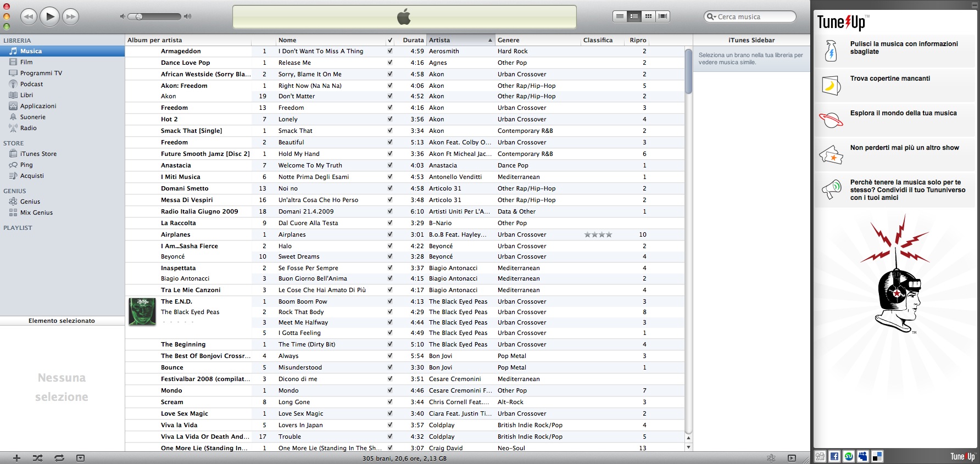Skip to the previous track

click(x=29, y=17)
